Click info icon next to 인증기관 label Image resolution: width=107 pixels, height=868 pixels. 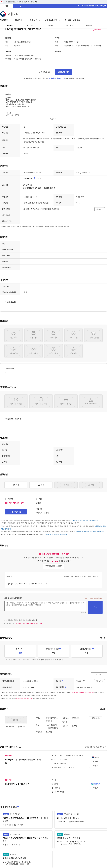[63, 681]
